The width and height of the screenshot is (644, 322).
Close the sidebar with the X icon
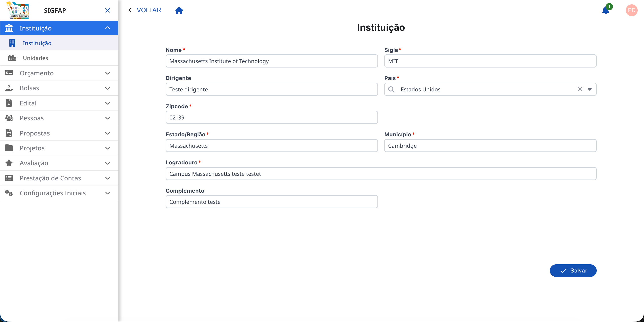[x=108, y=10]
